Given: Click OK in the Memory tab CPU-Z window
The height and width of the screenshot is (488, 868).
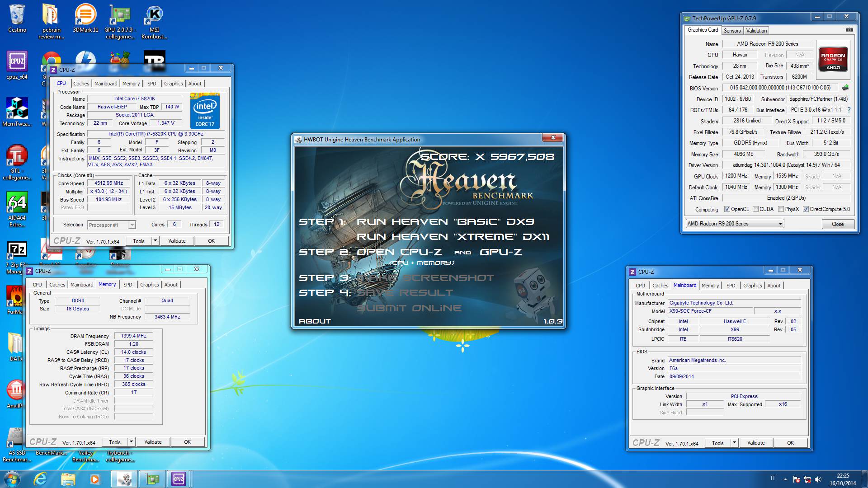Looking at the screenshot, I should [x=187, y=442].
